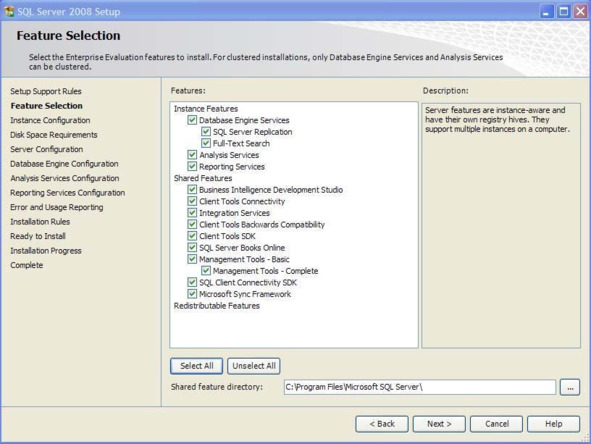Toggle the Reporting Services checkbox

[192, 167]
